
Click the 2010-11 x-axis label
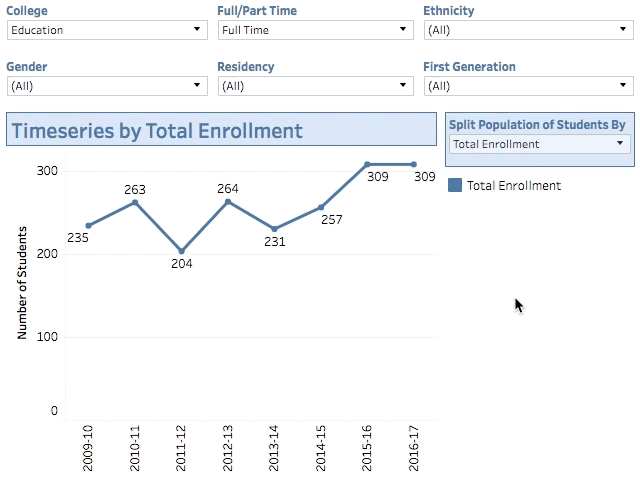pos(134,448)
